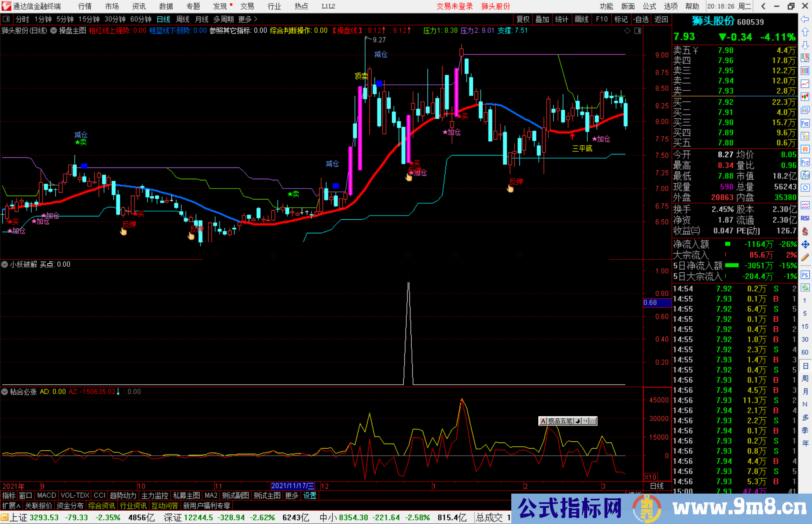Image resolution: width=812 pixels, height=524 pixels.
Task: Click the f(x) formula icon in sidebar
Action: tap(805, 175)
